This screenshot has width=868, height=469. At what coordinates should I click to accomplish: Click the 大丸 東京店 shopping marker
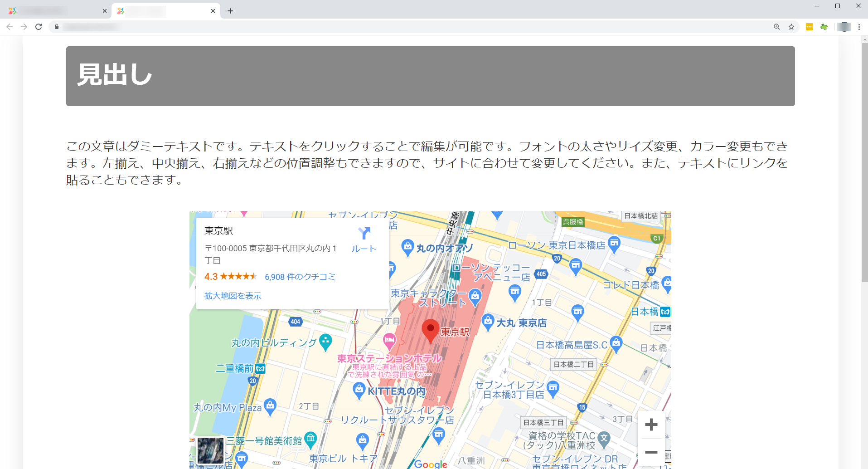click(x=487, y=322)
